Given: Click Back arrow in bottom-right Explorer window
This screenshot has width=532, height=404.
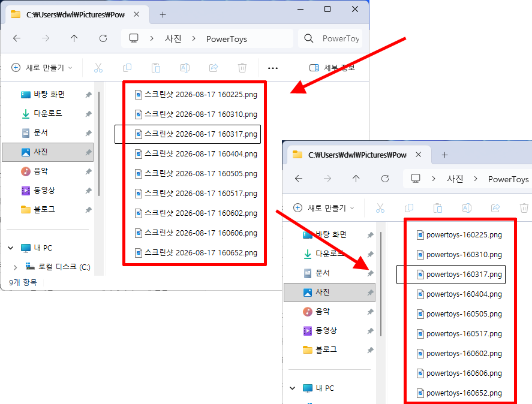Looking at the screenshot, I should point(299,179).
